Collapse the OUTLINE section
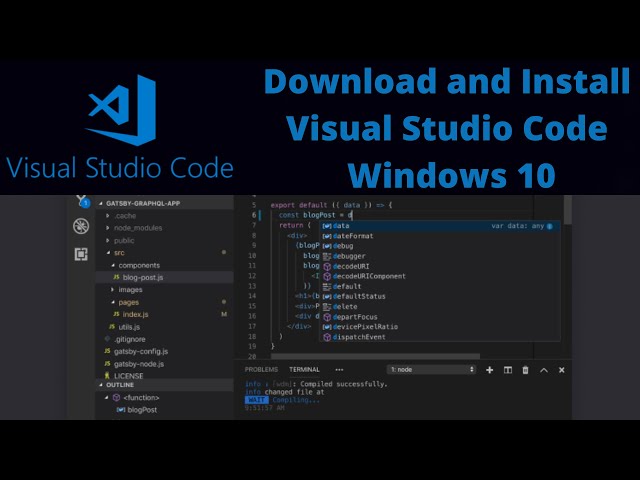The image size is (640, 480). (164, 385)
